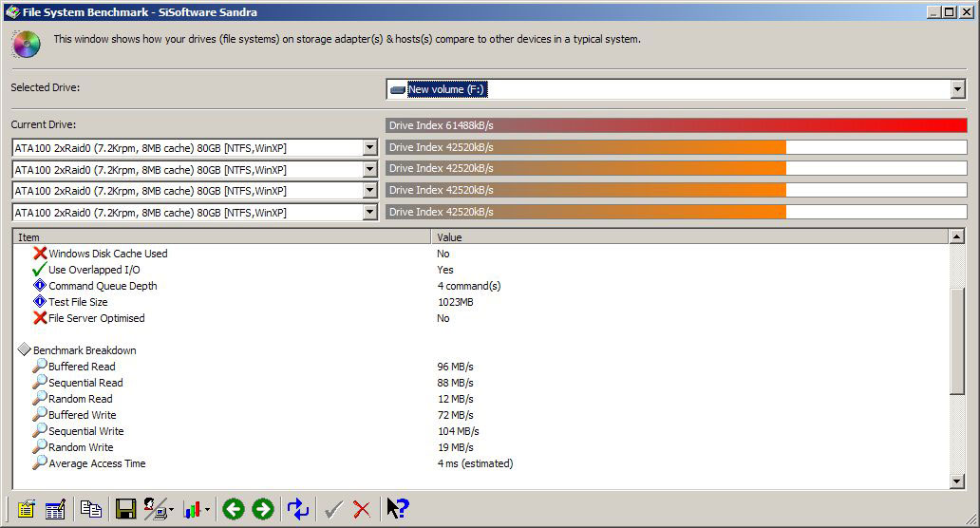
Task: Open the first reference drive dropdown arrow
Action: (370, 148)
